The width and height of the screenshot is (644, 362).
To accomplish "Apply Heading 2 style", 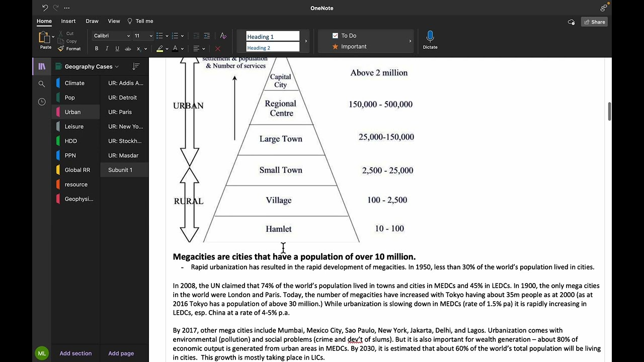I will click(273, 48).
